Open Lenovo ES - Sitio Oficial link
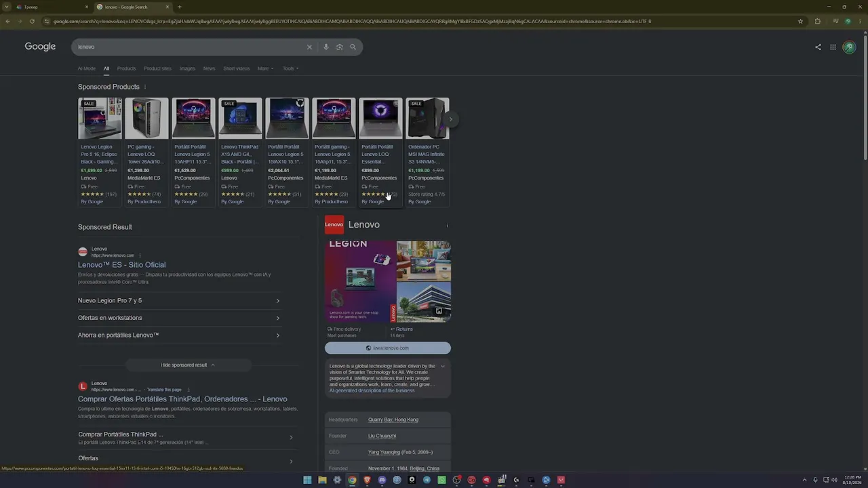The height and width of the screenshot is (488, 868). 121,265
